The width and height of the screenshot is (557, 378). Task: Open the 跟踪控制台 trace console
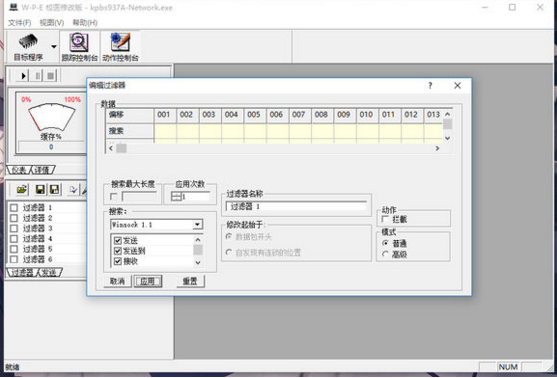tap(79, 47)
